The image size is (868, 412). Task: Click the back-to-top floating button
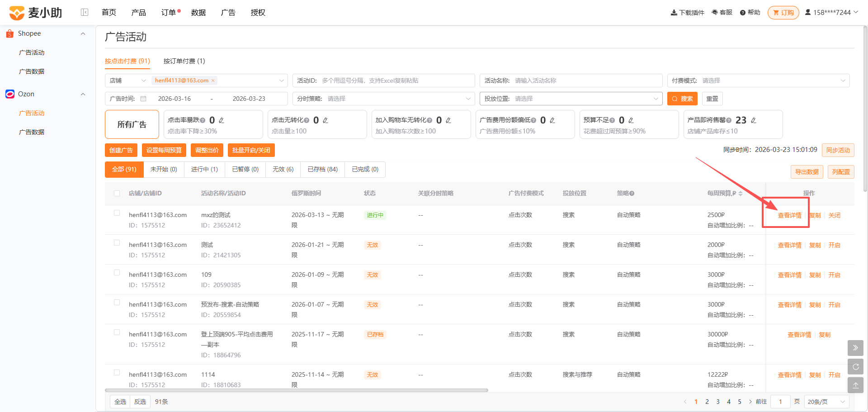click(x=855, y=385)
